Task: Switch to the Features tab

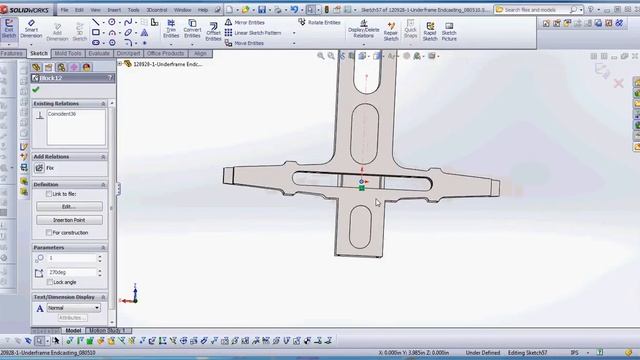Action: coord(12,53)
